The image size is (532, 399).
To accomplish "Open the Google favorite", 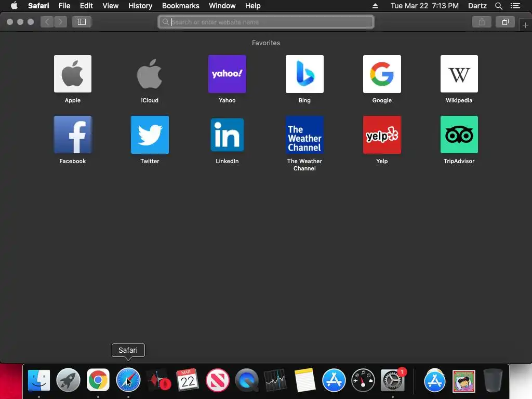I will pos(382,74).
